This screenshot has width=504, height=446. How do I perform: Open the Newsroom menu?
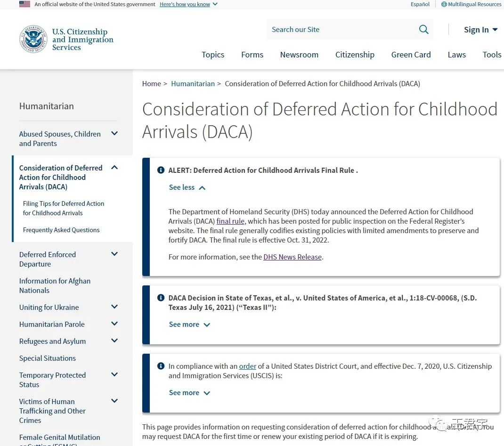pos(299,55)
